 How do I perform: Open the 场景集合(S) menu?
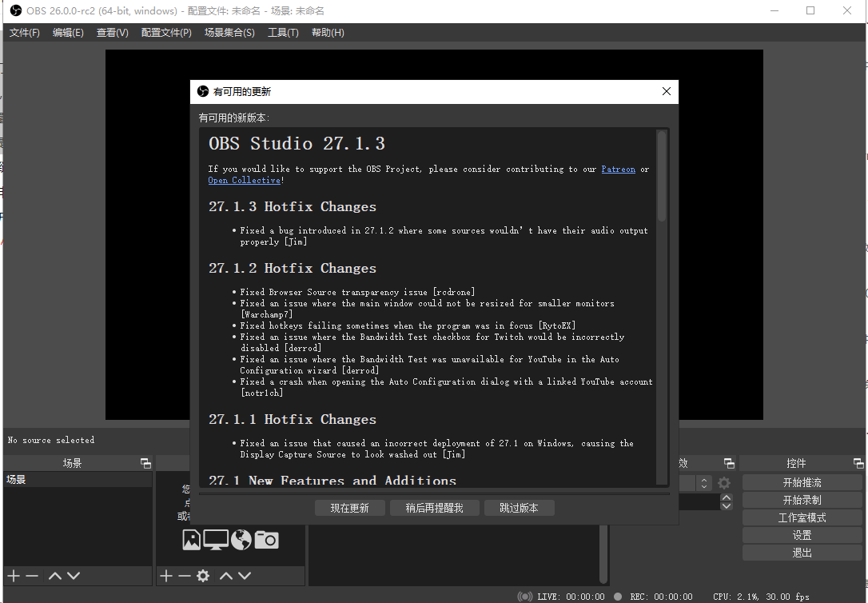(x=229, y=33)
